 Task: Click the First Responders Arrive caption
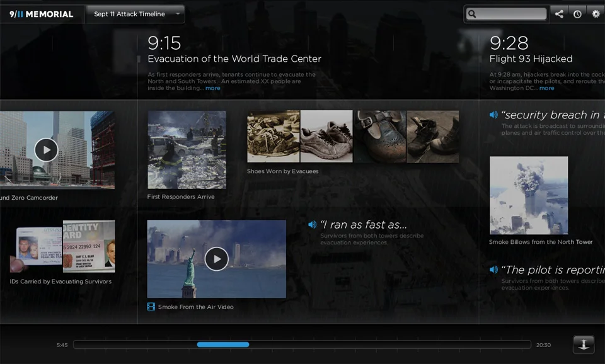[181, 196]
